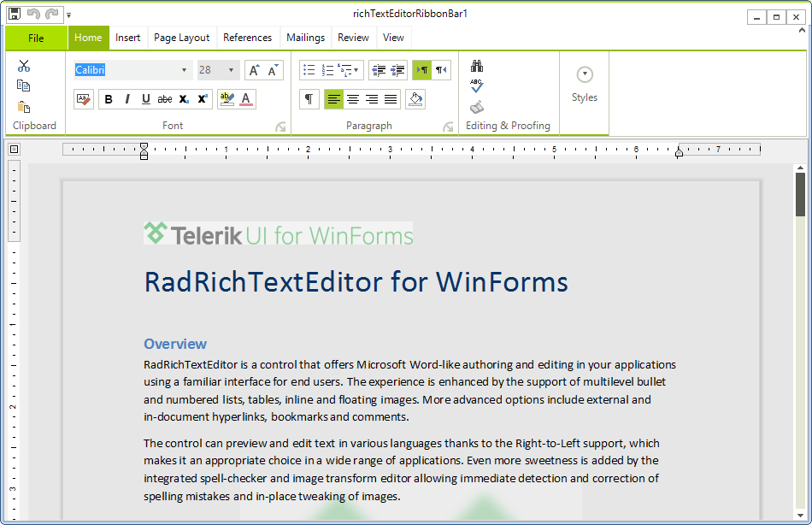The image size is (812, 525).
Task: Click the Find binoculars icon
Action: (x=477, y=66)
